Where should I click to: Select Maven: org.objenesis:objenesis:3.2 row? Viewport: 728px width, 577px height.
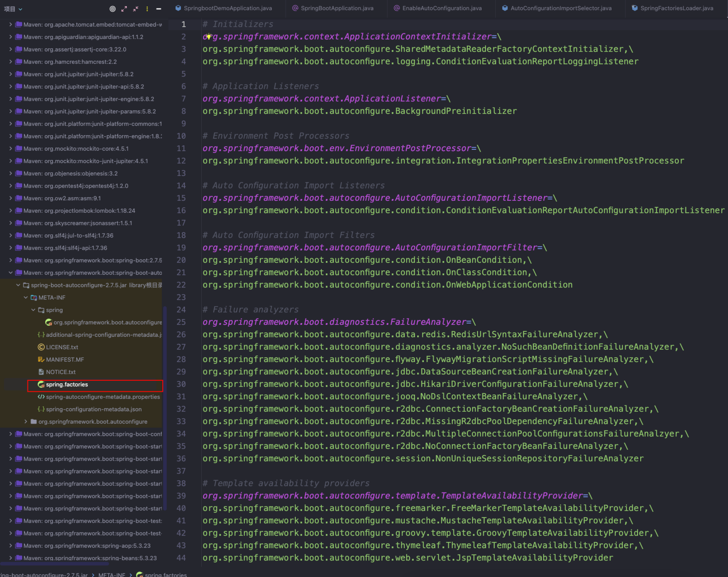pyautogui.click(x=81, y=174)
